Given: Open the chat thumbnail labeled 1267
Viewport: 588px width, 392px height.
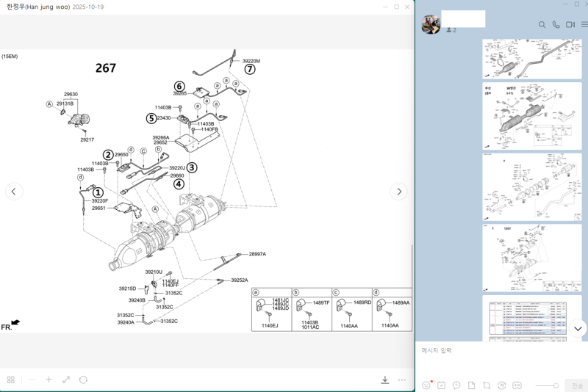Looking at the screenshot, I should 531,258.
